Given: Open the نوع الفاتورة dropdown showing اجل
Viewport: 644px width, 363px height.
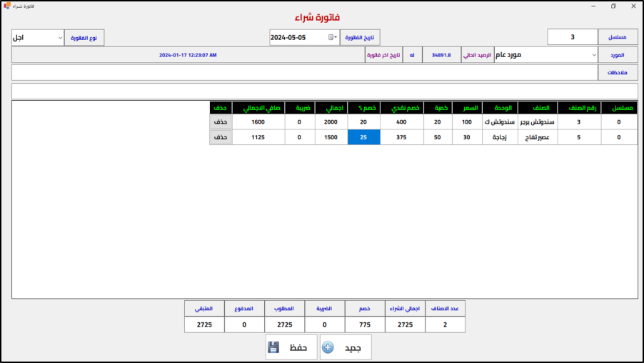Looking at the screenshot, I should pos(38,37).
